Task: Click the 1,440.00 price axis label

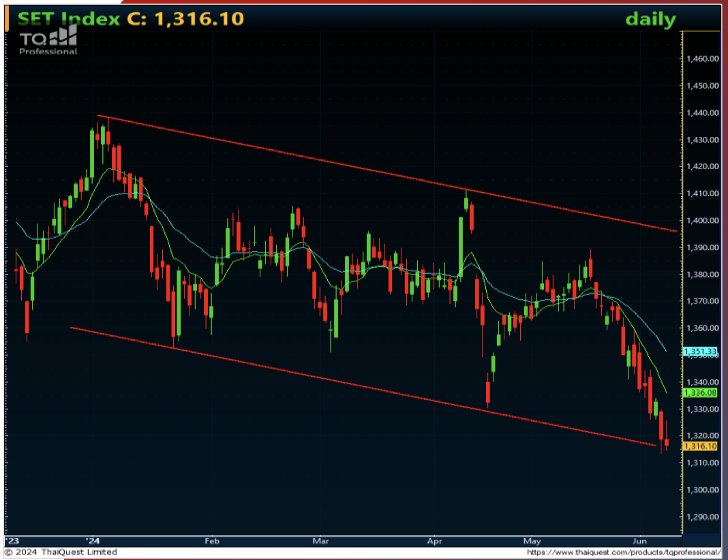Action: [x=703, y=112]
